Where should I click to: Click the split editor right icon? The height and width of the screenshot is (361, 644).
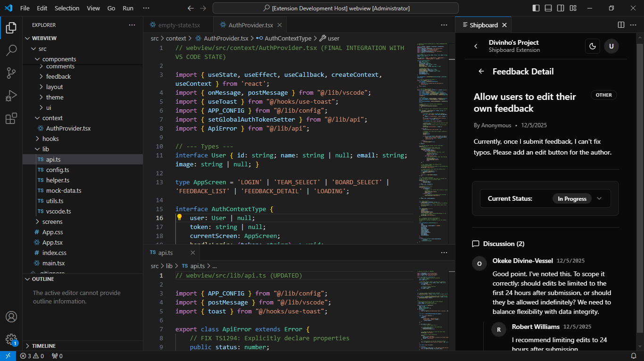(x=621, y=25)
